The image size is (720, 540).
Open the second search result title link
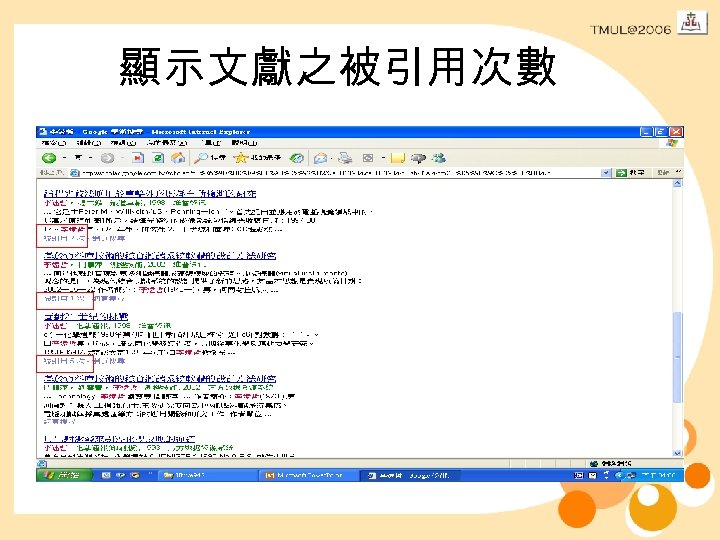160,255
